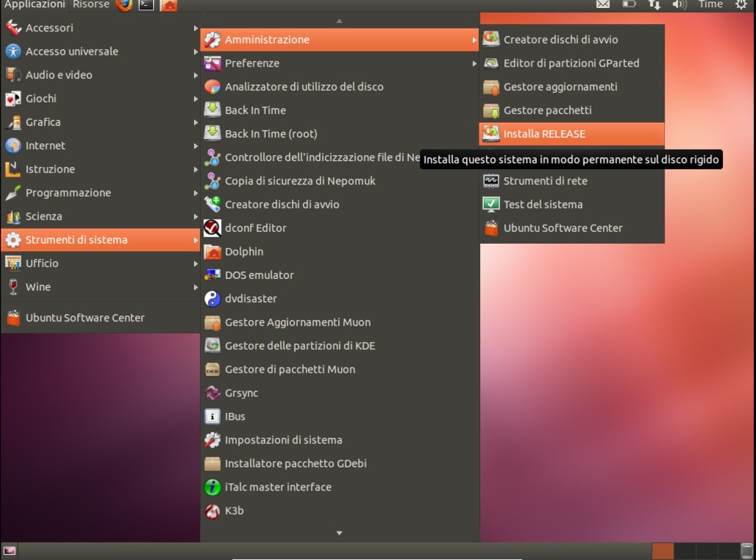This screenshot has width=756, height=560.
Task: Click the dconf Editor icon
Action: [x=212, y=228]
